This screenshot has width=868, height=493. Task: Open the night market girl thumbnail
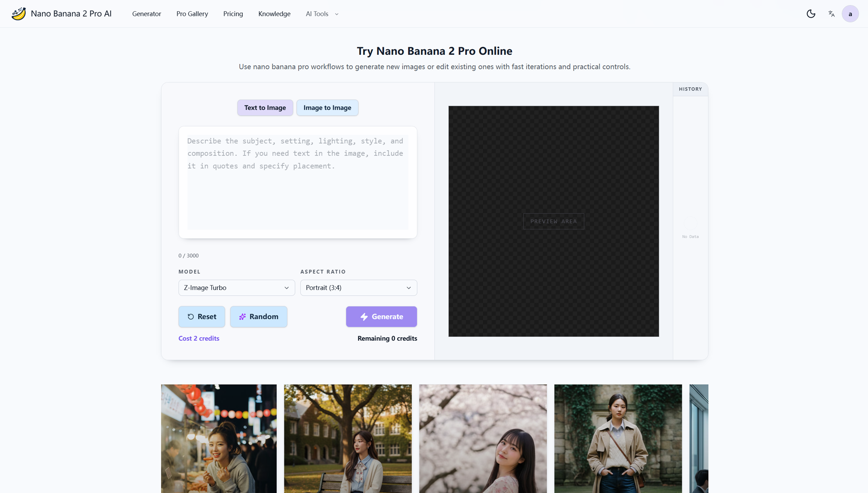pyautogui.click(x=219, y=438)
